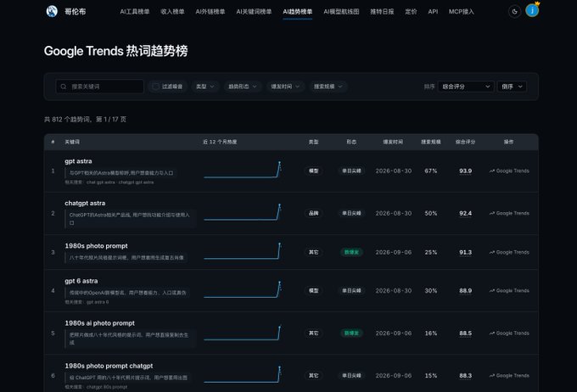This screenshot has width=577, height=392.
Task: Click the 92.4 score value
Action: 466,213
